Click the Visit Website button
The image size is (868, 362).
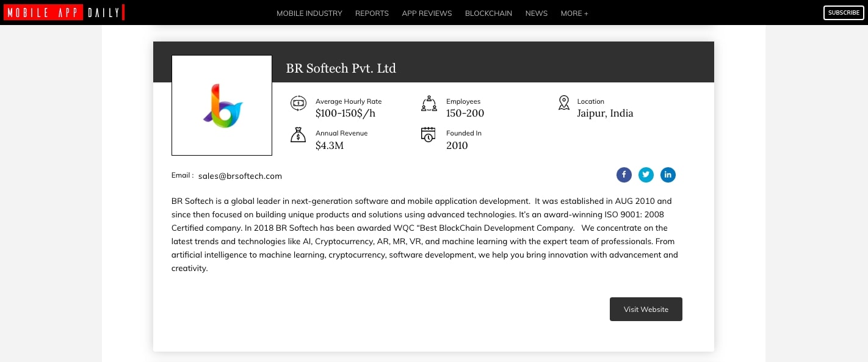coord(646,309)
